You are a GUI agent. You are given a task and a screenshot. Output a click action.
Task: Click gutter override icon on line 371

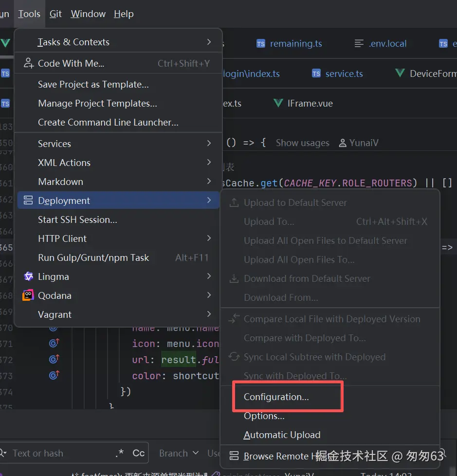[54, 343]
